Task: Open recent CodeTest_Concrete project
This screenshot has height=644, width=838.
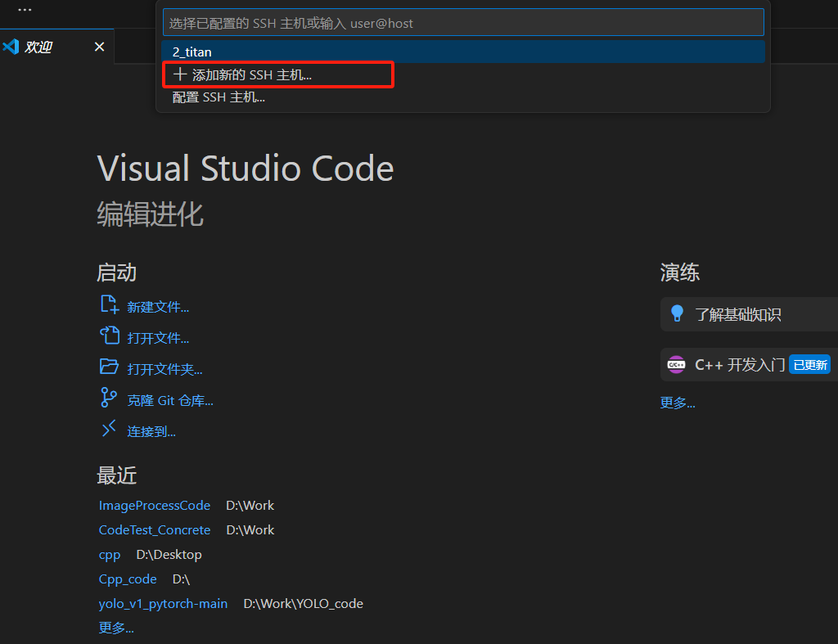Action: coord(155,530)
